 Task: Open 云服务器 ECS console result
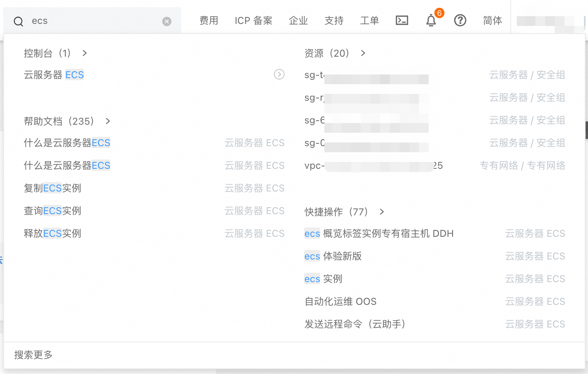pos(54,75)
